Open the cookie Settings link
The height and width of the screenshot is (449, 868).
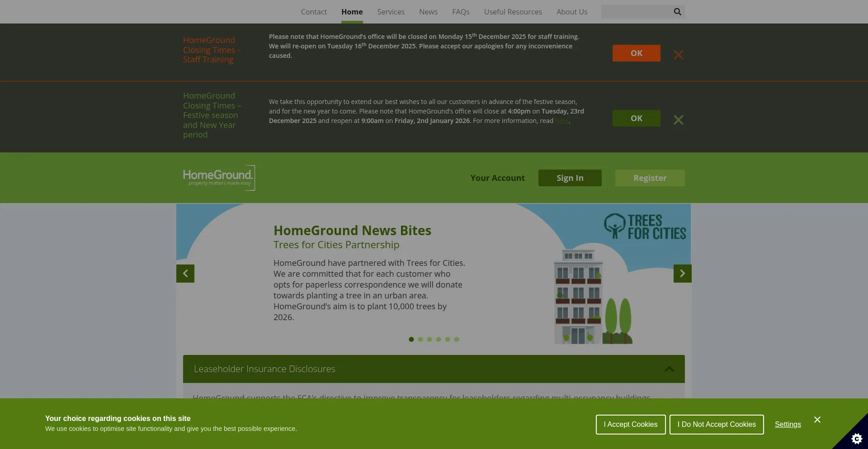pyautogui.click(x=788, y=424)
